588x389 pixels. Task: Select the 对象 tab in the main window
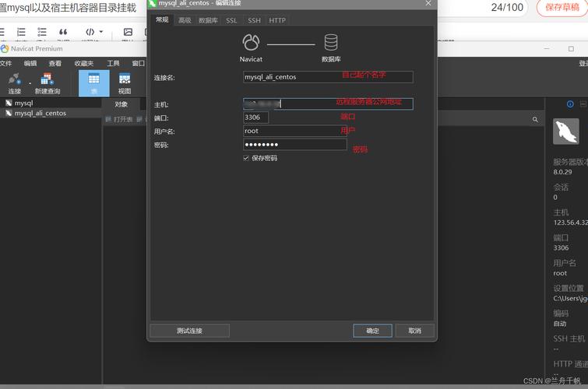click(121, 104)
